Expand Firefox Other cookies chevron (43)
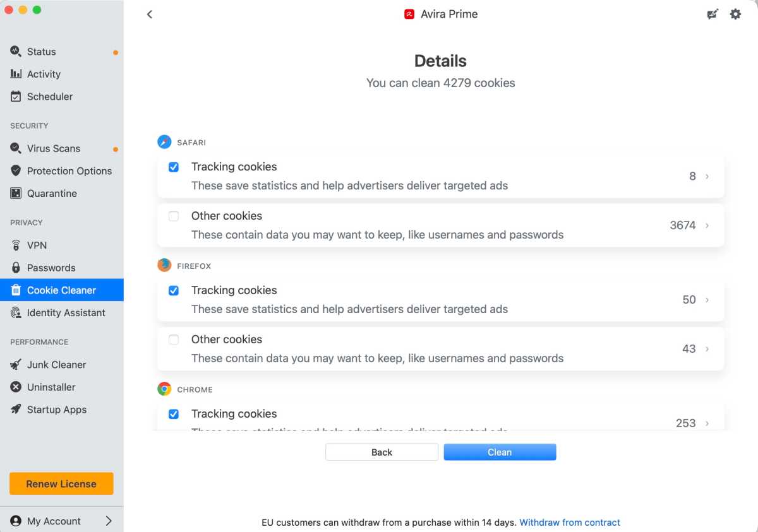 707,349
